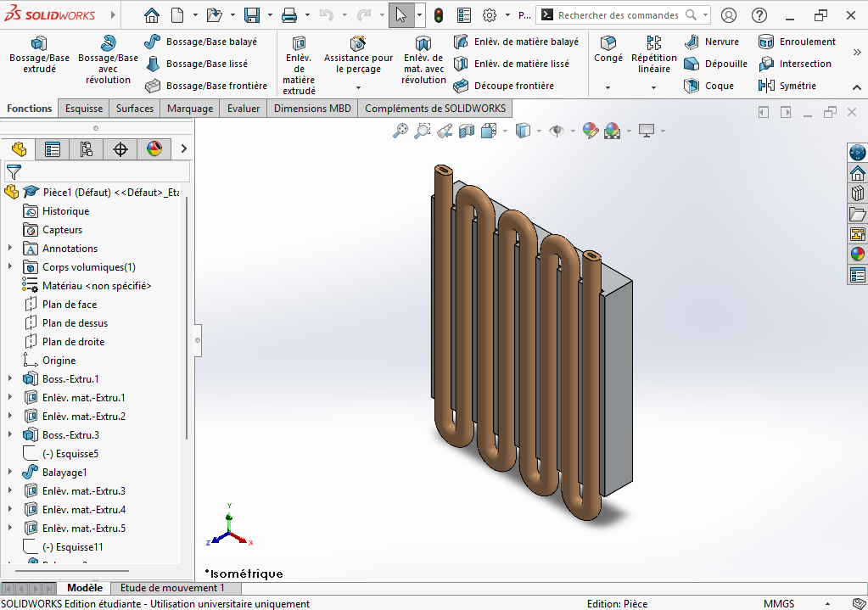
Task: Open the PropertyManager panel tab
Action: tap(53, 149)
